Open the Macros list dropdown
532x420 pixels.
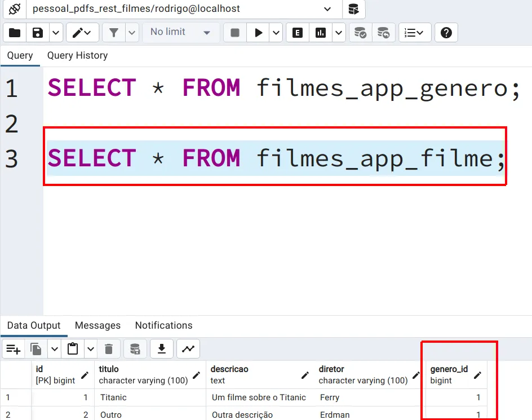point(415,33)
